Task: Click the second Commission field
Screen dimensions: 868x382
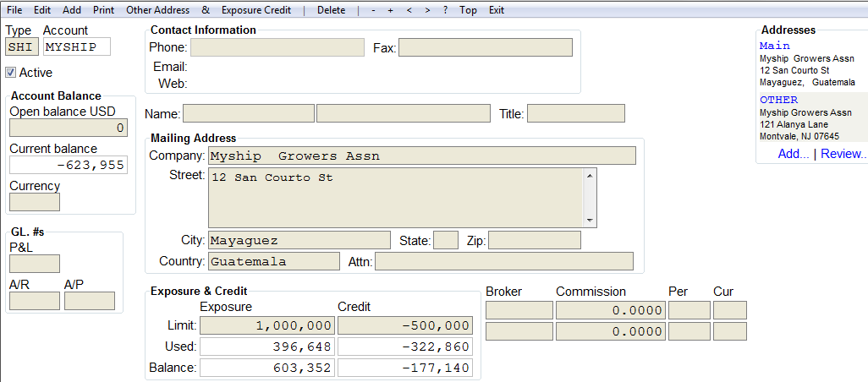Action: pos(610,331)
